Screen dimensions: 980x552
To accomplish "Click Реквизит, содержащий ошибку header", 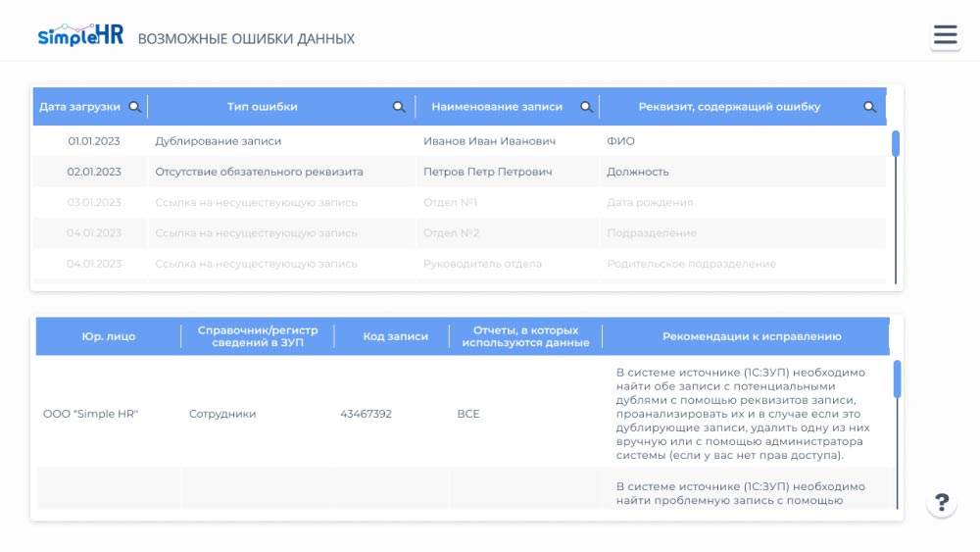I will [729, 106].
